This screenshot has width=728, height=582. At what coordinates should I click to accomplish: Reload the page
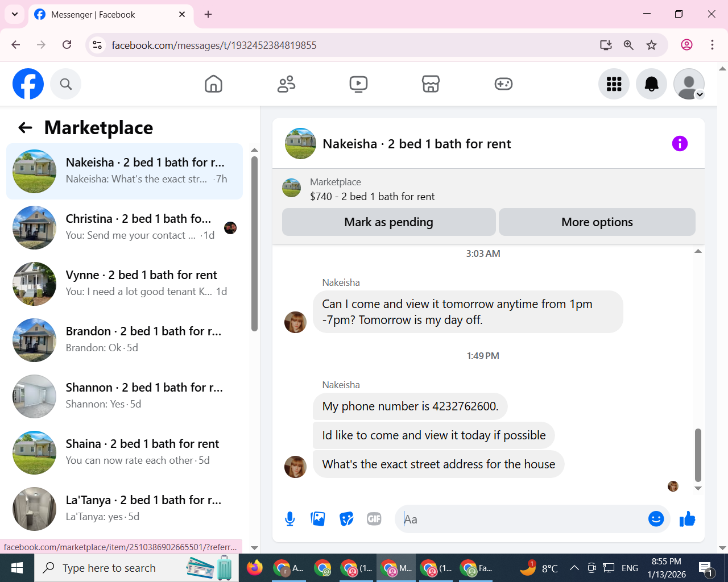click(67, 45)
